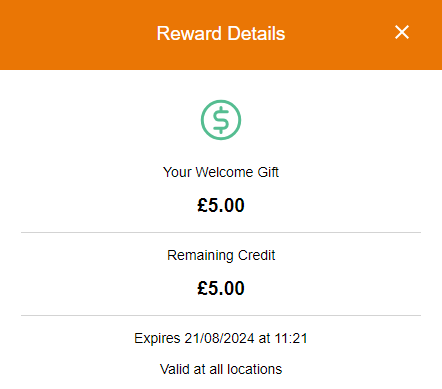The width and height of the screenshot is (442, 389).
Task: Click the word Gift under the coin icon
Action: click(x=268, y=172)
